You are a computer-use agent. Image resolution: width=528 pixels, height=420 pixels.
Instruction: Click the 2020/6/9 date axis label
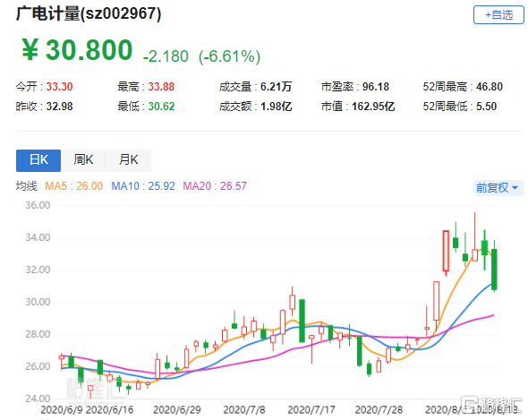[x=61, y=410]
